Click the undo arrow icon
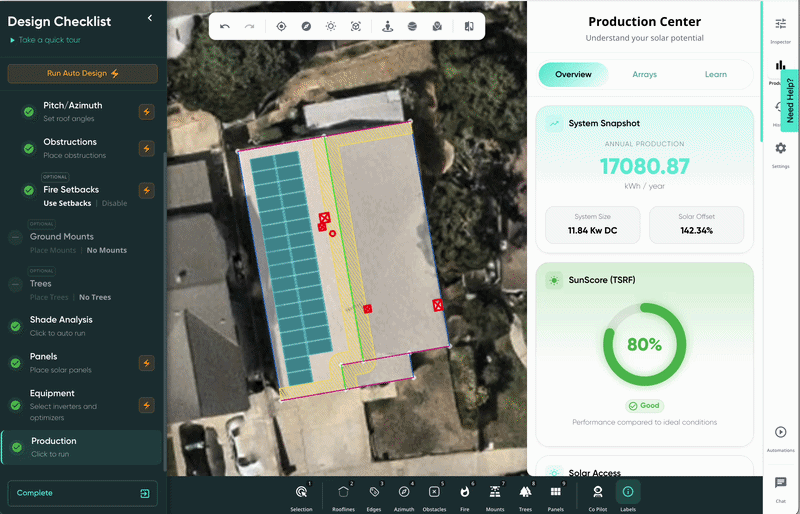This screenshot has height=514, width=800. point(225,27)
